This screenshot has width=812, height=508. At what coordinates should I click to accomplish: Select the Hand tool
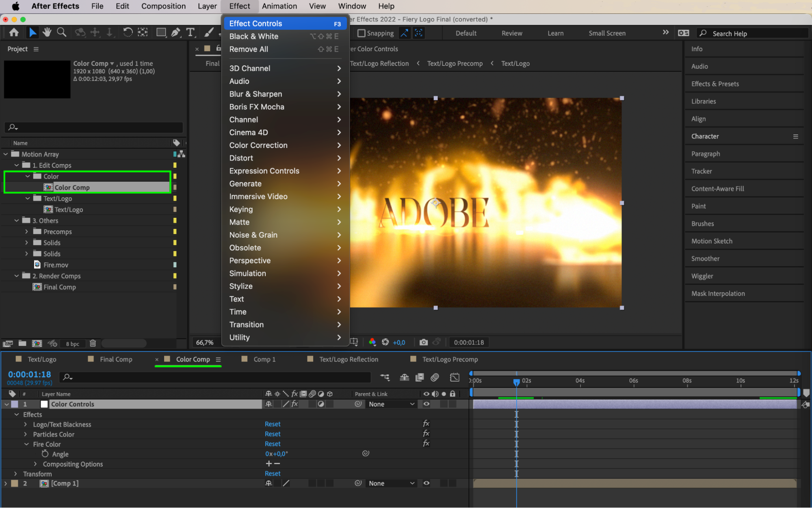click(x=47, y=33)
